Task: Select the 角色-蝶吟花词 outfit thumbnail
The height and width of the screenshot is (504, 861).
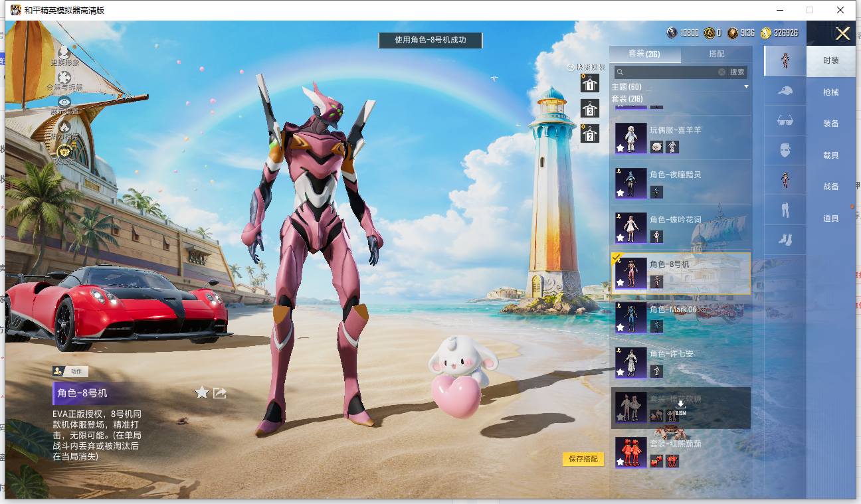Action: pos(630,228)
